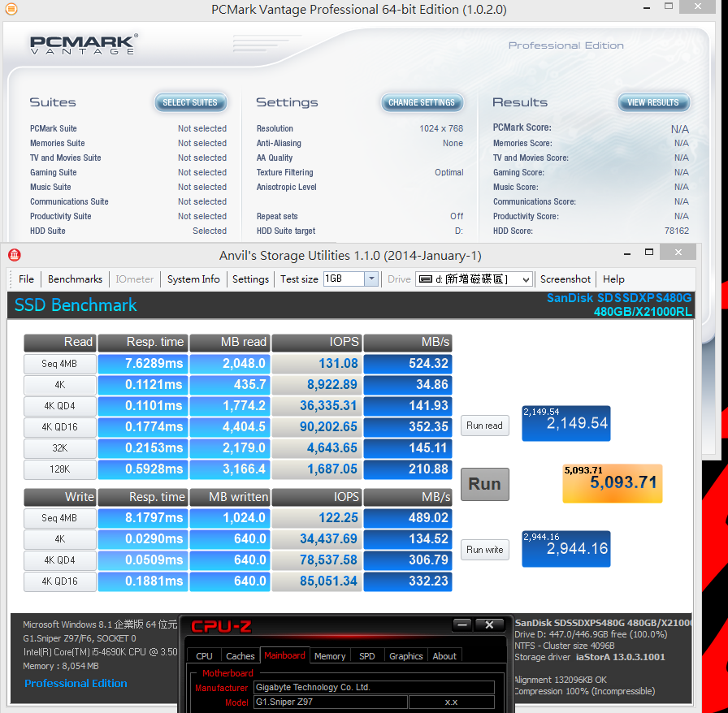Screen dimensions: 728x713
Task: Click the orange total score 5,093.71 box
Action: pos(612,483)
